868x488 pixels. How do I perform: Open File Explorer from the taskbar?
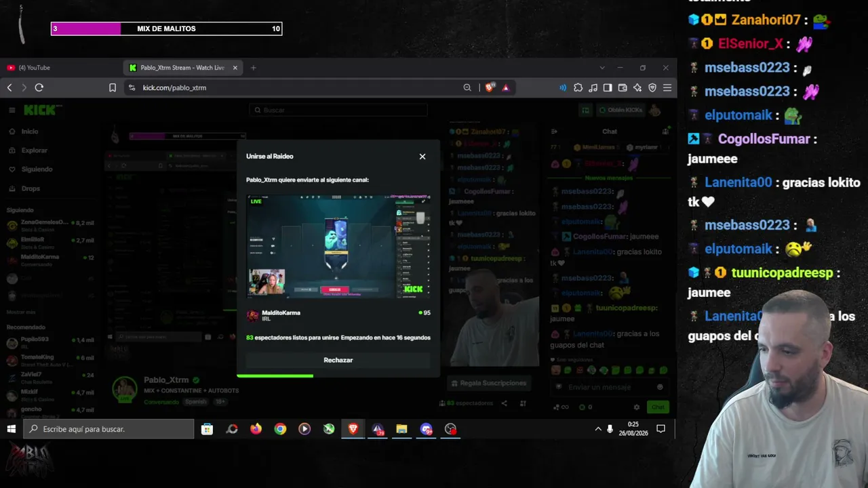pyautogui.click(x=401, y=429)
